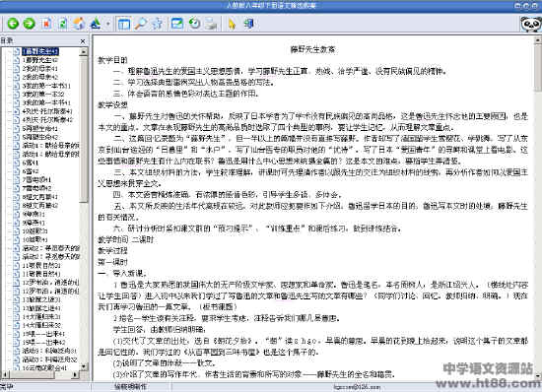Select the yellow highlighter tool
The height and width of the screenshot is (392, 542).
(x=233, y=24)
